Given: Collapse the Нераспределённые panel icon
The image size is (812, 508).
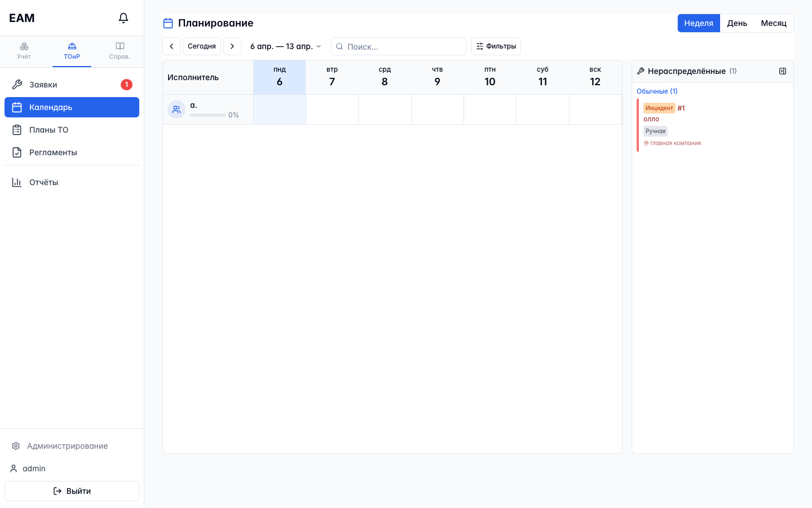Looking at the screenshot, I should pos(783,71).
